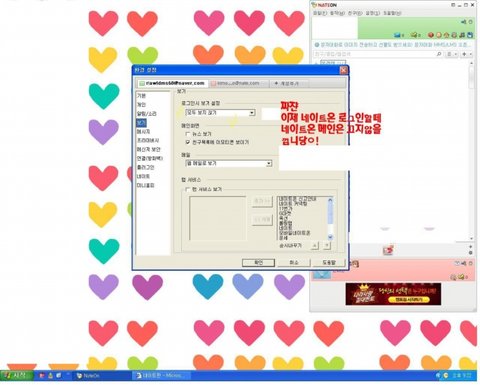Click the friend search input field
The image size is (480, 385).
click(374, 54)
